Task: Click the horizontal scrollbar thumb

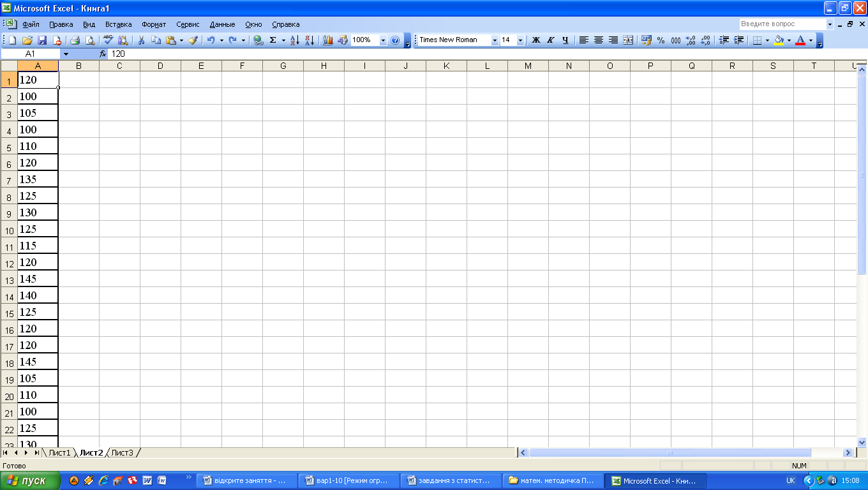Action: point(670,452)
